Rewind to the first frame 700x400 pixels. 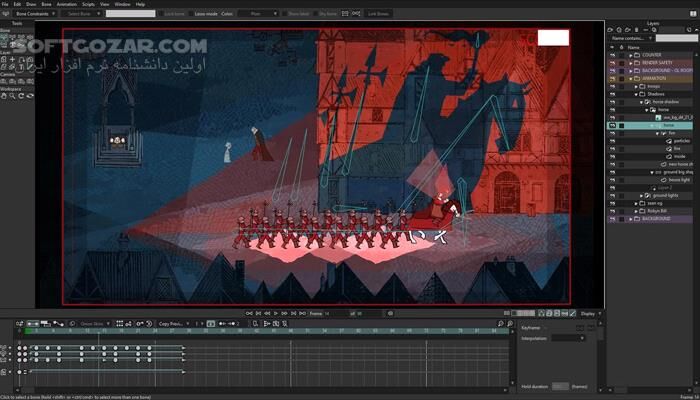[x=249, y=313]
